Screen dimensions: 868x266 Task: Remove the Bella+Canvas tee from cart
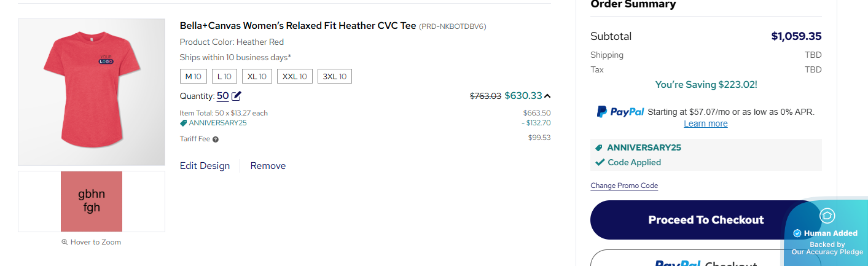pos(268,166)
